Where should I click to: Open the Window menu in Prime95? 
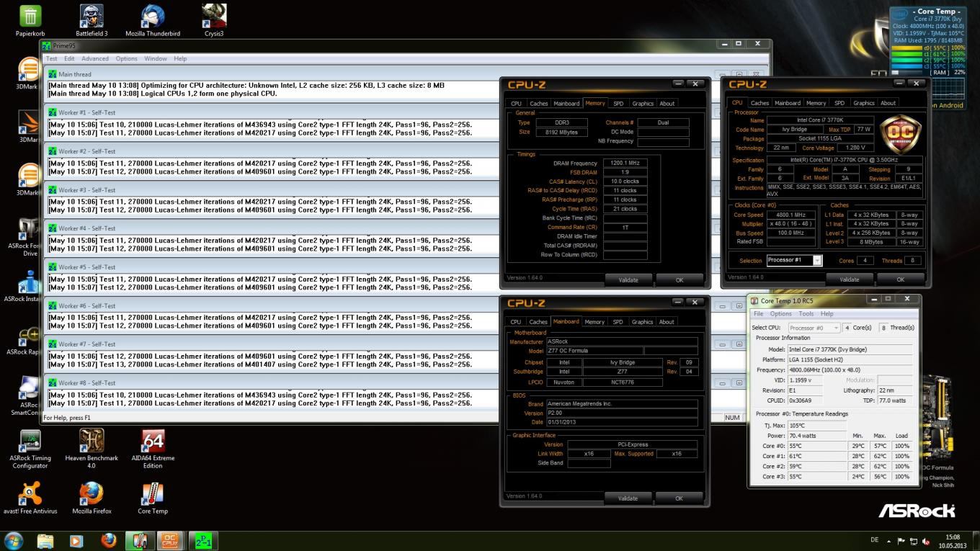(x=156, y=58)
